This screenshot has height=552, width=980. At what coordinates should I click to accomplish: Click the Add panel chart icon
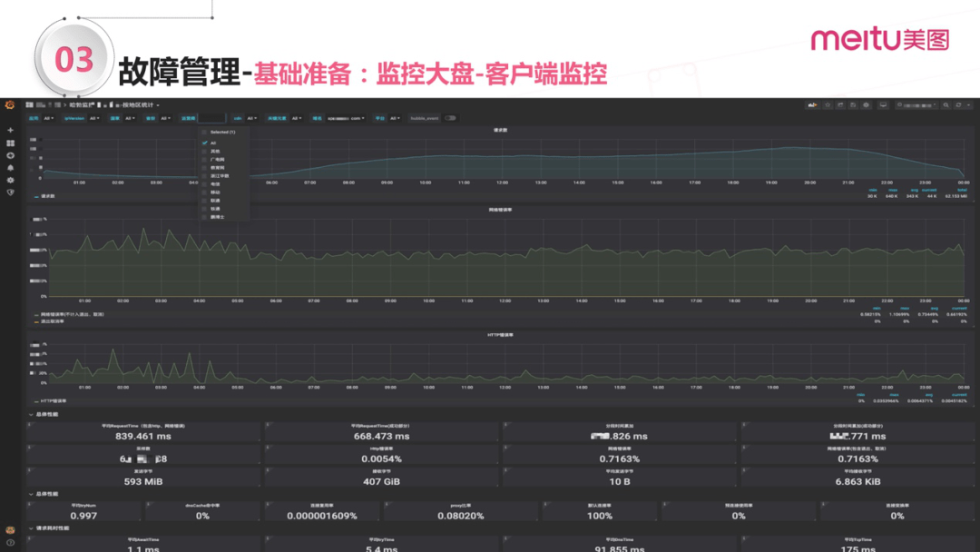coord(812,105)
